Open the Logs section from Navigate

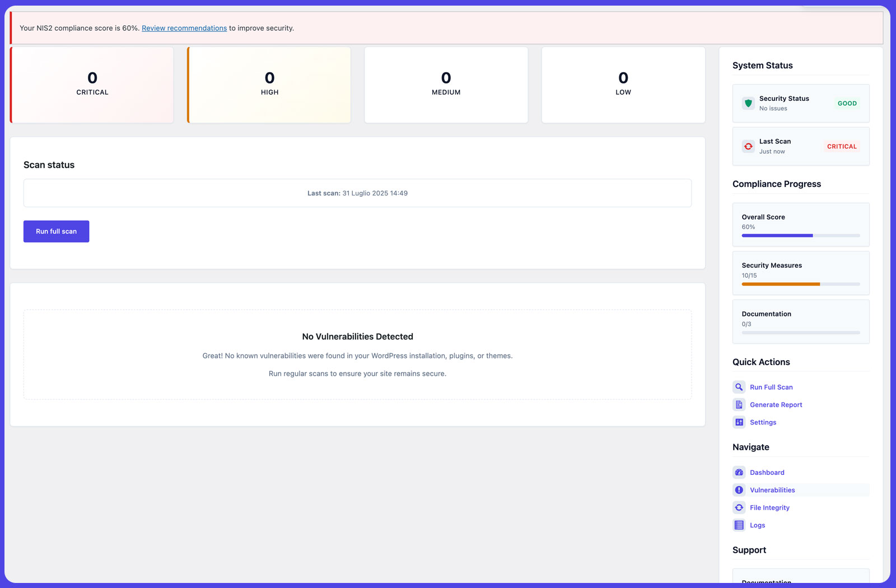point(757,525)
